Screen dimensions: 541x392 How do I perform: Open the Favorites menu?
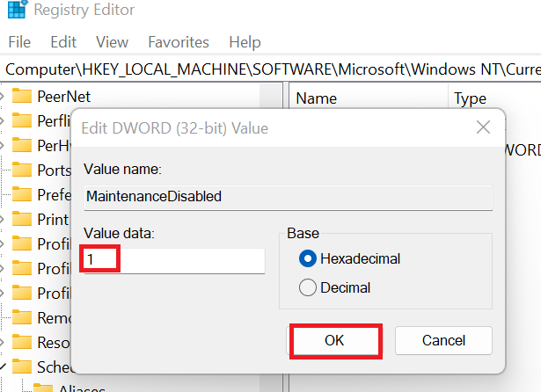tap(179, 42)
